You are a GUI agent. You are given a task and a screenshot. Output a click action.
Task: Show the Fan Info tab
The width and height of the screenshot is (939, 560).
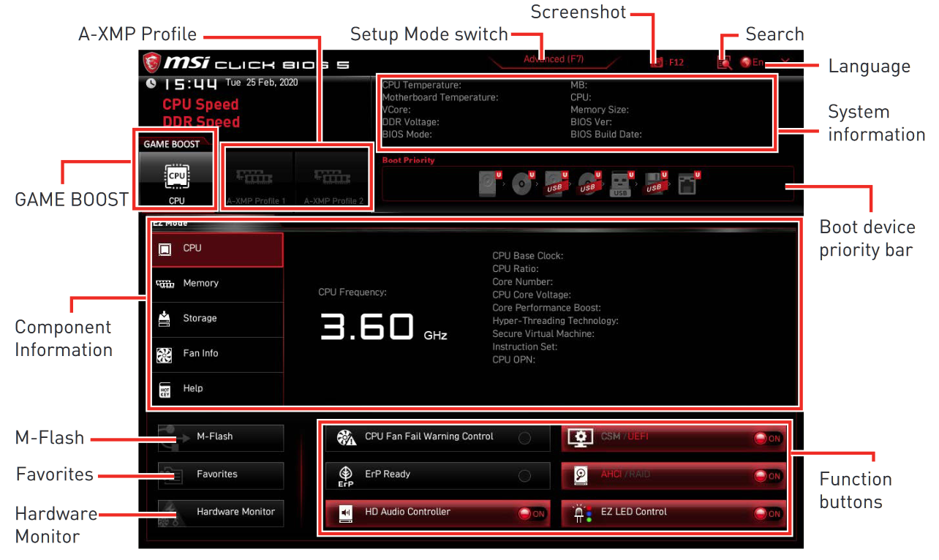(x=218, y=355)
